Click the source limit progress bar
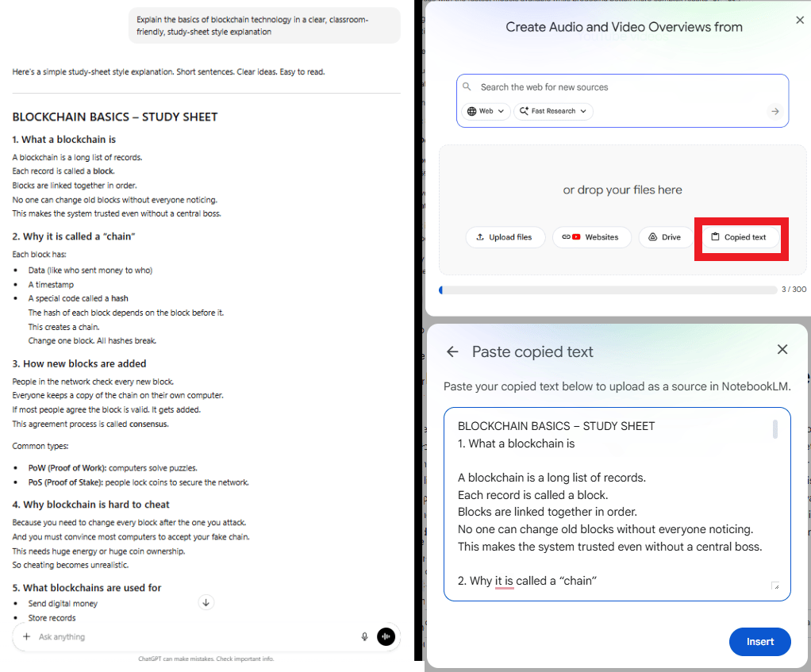 (x=608, y=290)
